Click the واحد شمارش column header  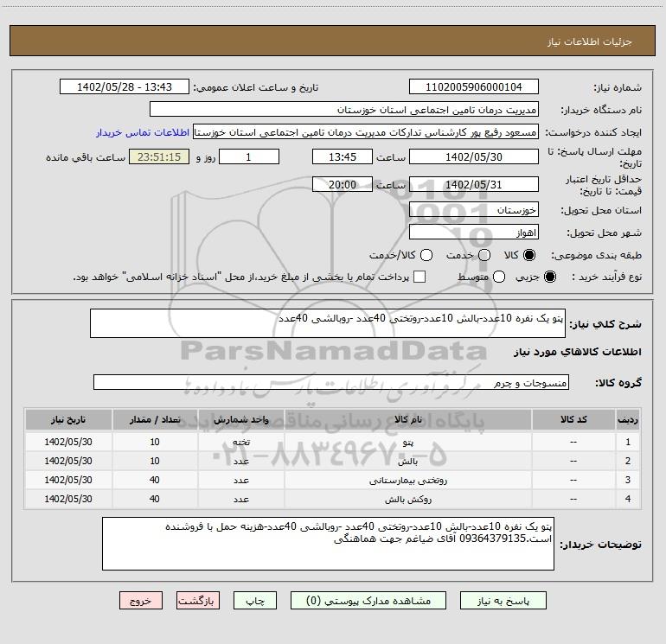pyautogui.click(x=240, y=419)
